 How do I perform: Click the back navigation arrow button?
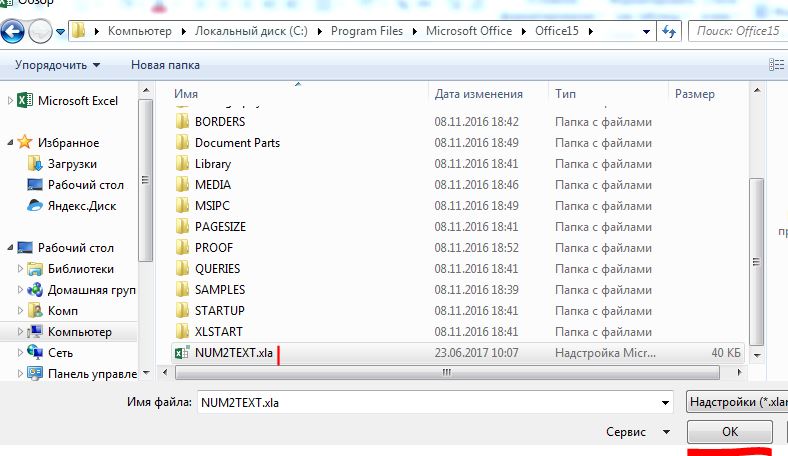pyautogui.click(x=14, y=31)
